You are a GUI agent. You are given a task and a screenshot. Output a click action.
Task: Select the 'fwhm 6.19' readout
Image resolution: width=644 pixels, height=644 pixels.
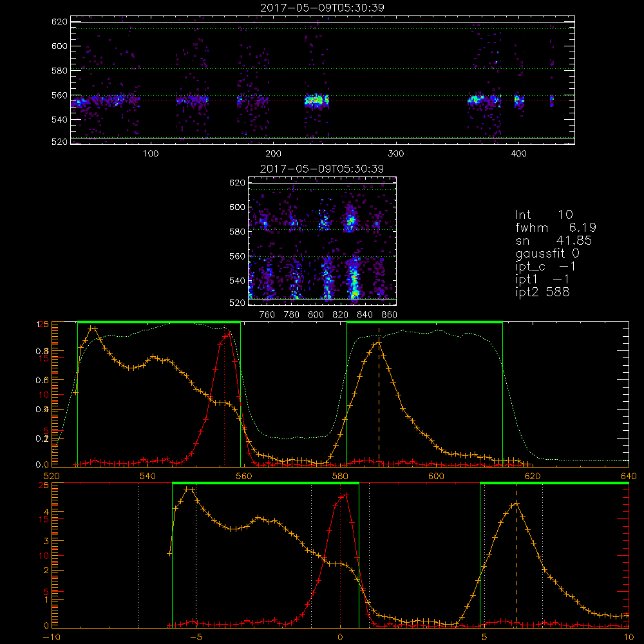pyautogui.click(x=556, y=227)
